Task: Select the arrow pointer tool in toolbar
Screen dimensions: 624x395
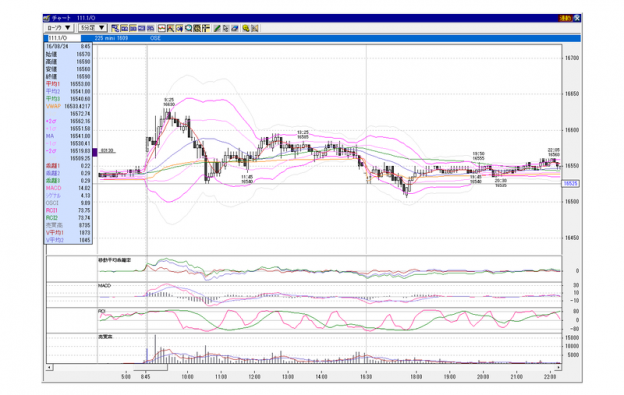Action: (226, 28)
